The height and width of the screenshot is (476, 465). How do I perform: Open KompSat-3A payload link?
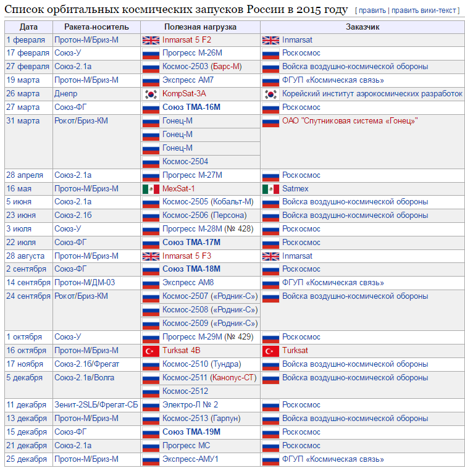click(184, 93)
